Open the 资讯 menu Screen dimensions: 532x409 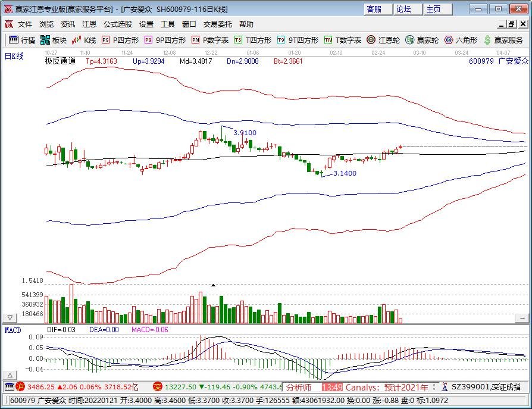pos(68,24)
